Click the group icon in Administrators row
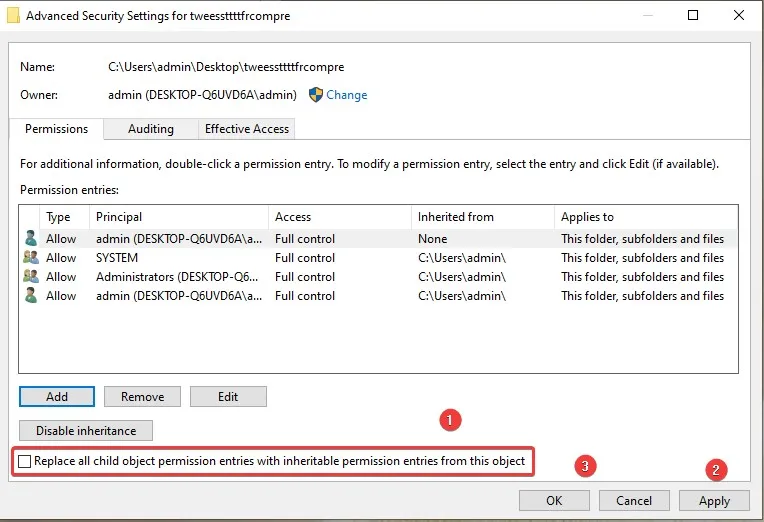This screenshot has width=764, height=522. pyautogui.click(x=31, y=276)
